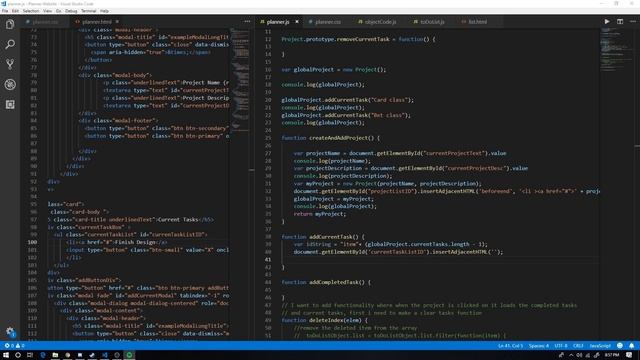Viewport: 640px width, 360px height.
Task: Open the Selection menu
Action: click(x=31, y=11)
